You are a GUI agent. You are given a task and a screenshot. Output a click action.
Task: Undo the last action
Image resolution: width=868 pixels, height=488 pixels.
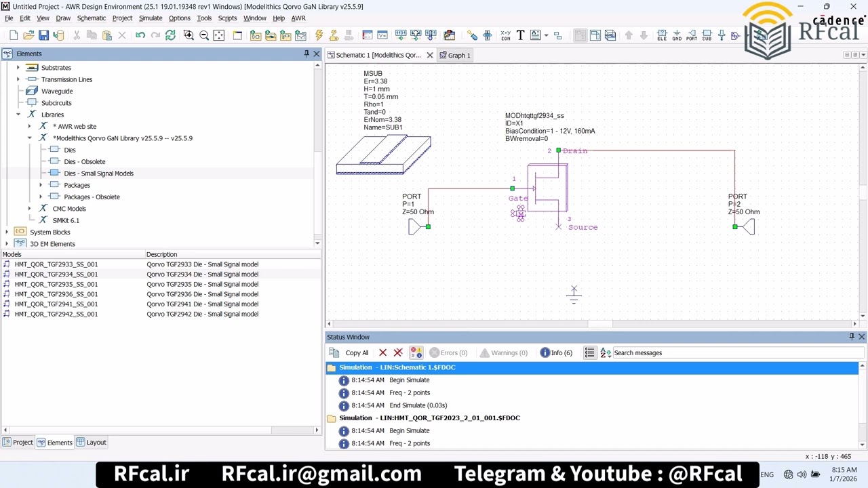140,35
